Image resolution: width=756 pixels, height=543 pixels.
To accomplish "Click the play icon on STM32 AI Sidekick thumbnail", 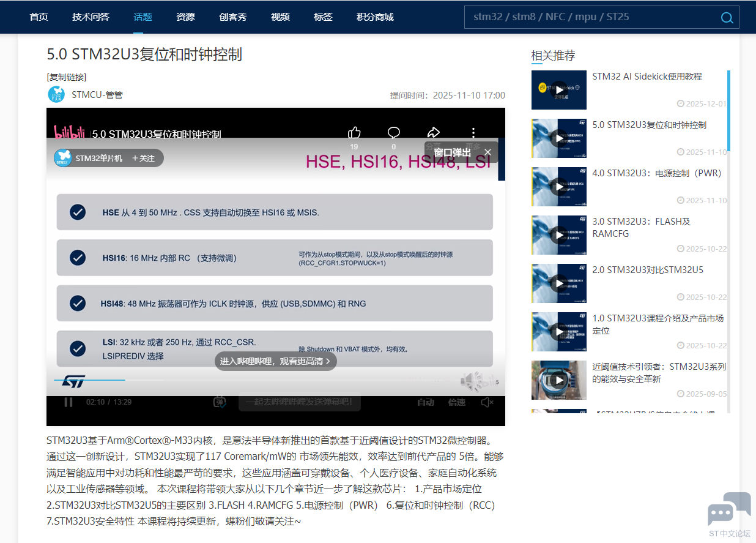I will tap(559, 89).
